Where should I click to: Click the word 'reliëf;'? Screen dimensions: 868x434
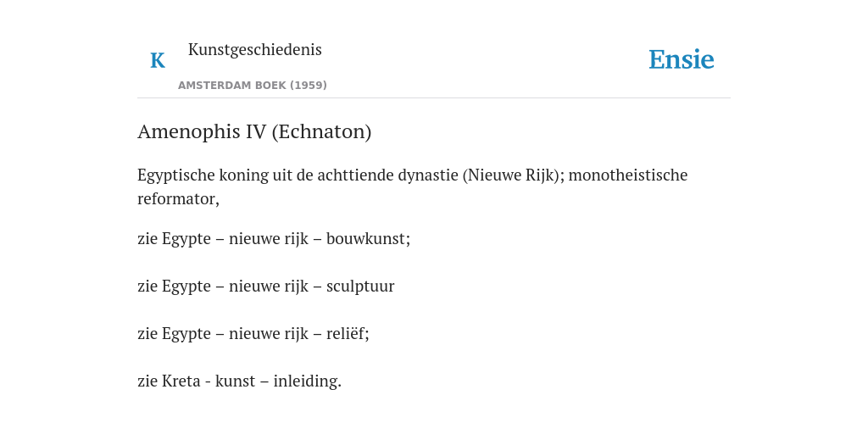pos(348,334)
